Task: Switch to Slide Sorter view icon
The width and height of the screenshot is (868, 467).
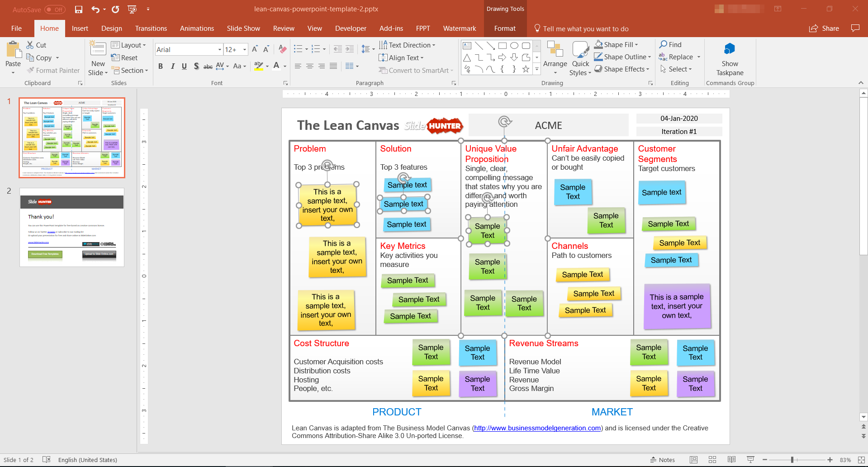Action: point(712,460)
